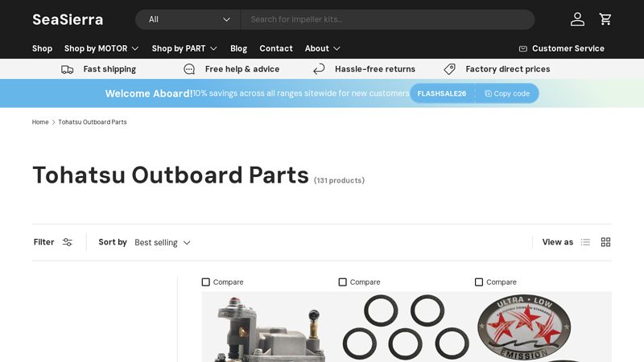The width and height of the screenshot is (644, 362).
Task: Go to Home breadcrumb link
Action: click(x=40, y=122)
